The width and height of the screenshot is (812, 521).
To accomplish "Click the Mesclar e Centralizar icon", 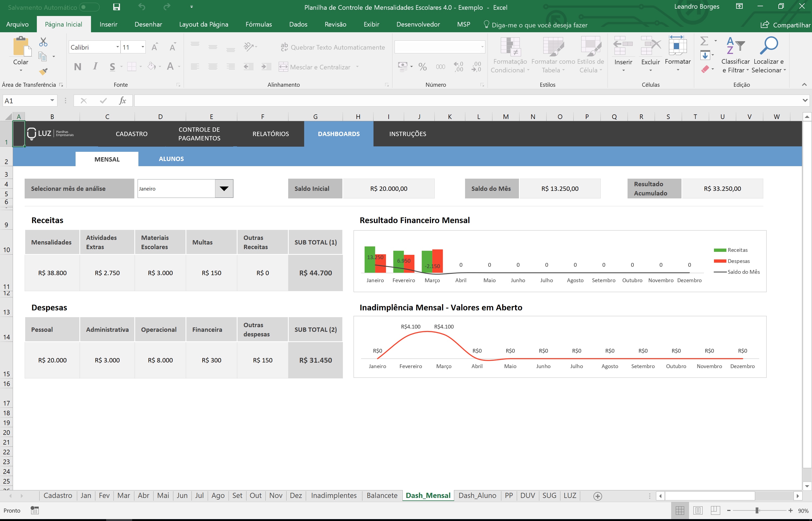I will coord(284,67).
